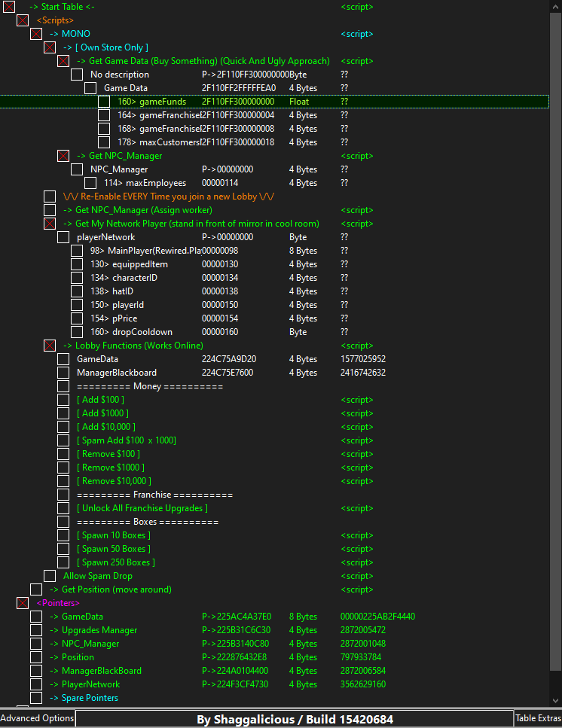Enable the Add $100 script checkbox

click(x=63, y=400)
